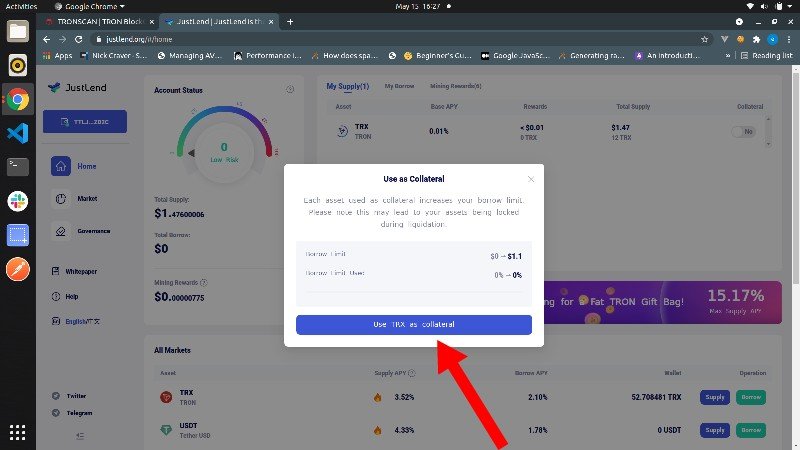This screenshot has width=800, height=450.
Task: Click Account Status info icon
Action: click(290, 89)
